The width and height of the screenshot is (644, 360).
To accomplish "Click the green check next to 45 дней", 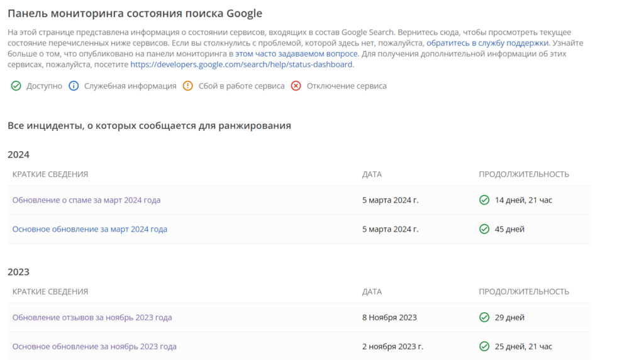I will (x=484, y=229).
